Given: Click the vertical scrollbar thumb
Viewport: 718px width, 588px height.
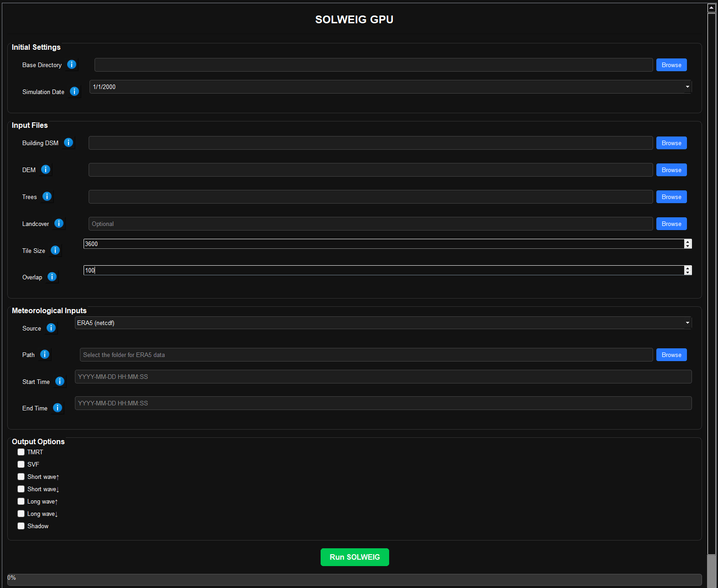Looking at the screenshot, I should tap(711, 283).
